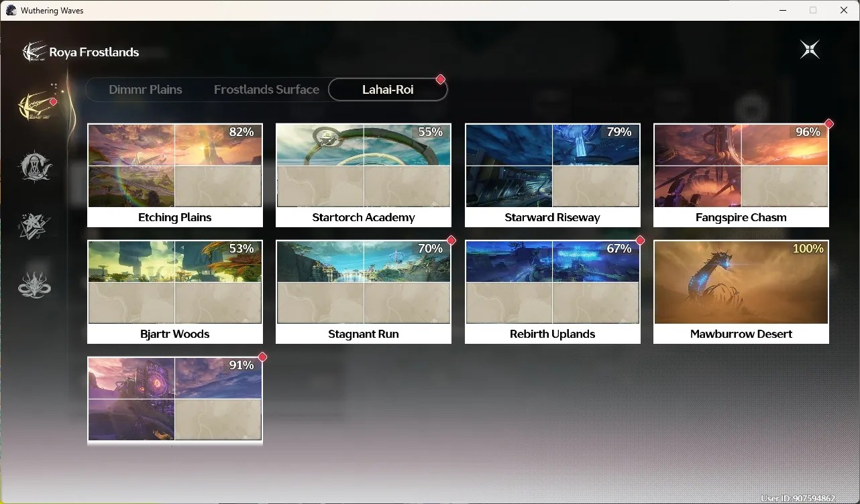Open the 91% progress area card
Image resolution: width=860 pixels, height=504 pixels.
tap(175, 400)
